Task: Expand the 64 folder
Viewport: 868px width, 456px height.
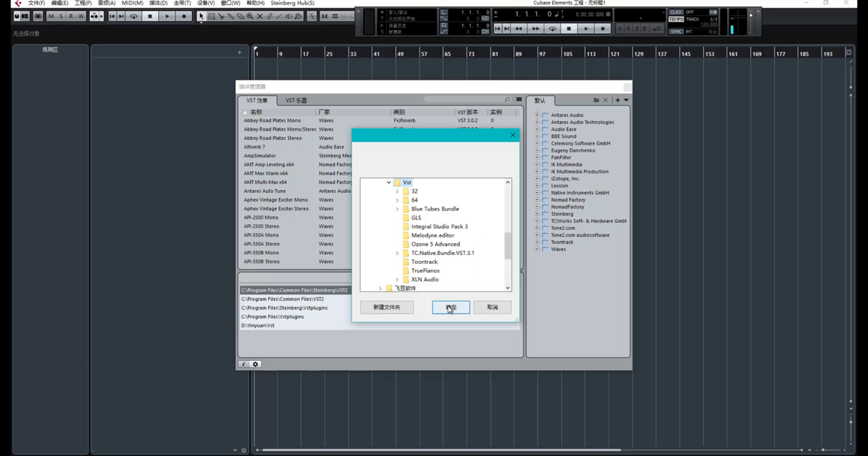Action: pyautogui.click(x=397, y=200)
